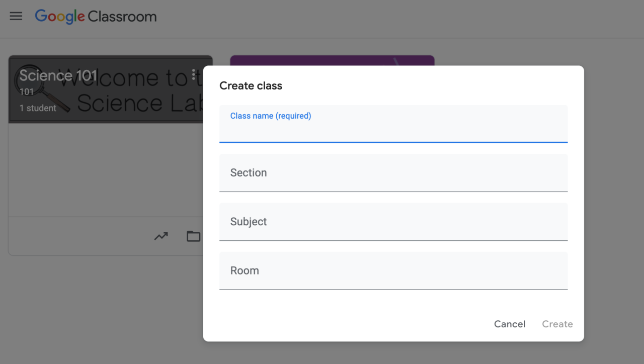The width and height of the screenshot is (644, 364).
Task: Open the main navigation menu
Action: click(16, 16)
